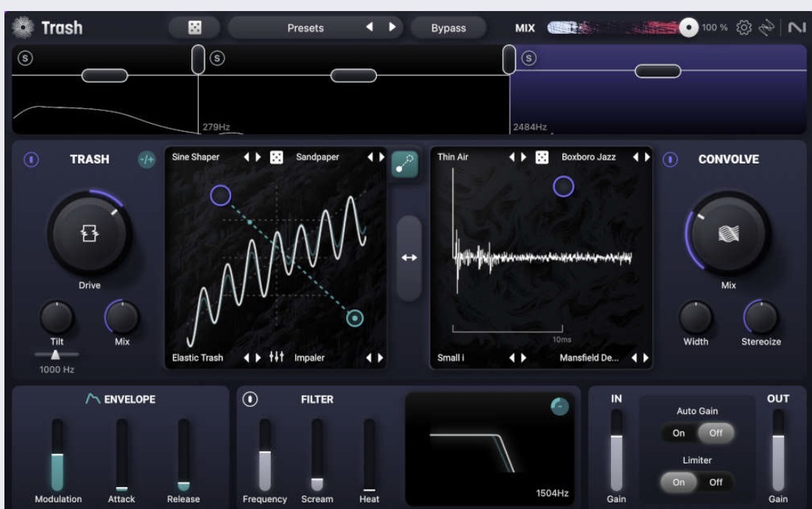This screenshot has width=812, height=509.
Task: Toggle the Convolve module power button
Action: 670,159
